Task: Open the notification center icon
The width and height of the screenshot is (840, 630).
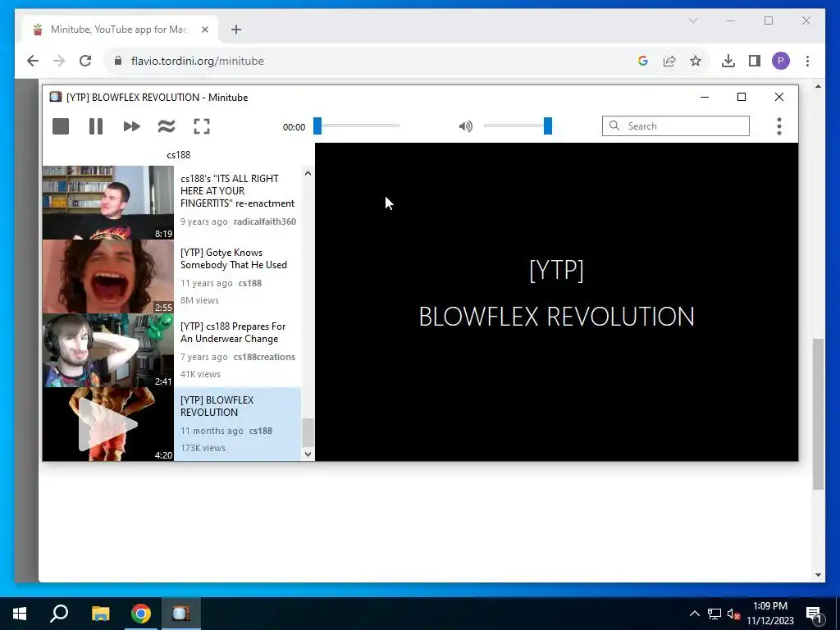Action: point(815,614)
